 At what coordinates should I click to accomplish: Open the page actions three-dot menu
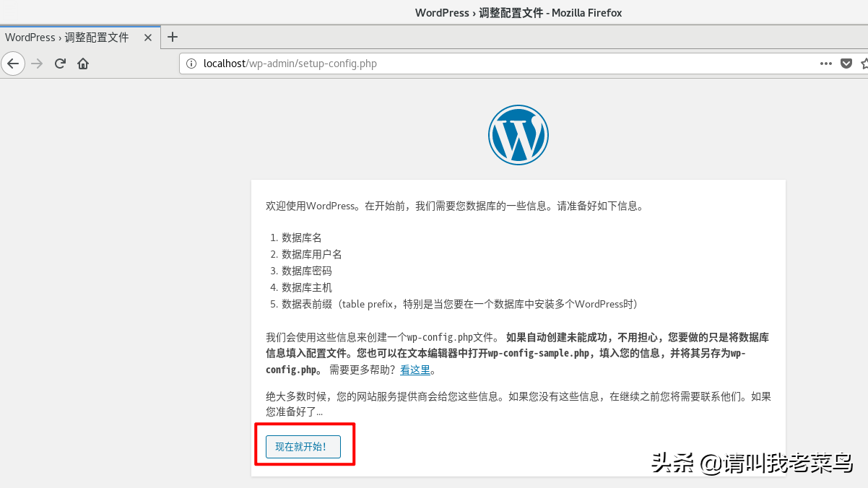[x=826, y=64]
